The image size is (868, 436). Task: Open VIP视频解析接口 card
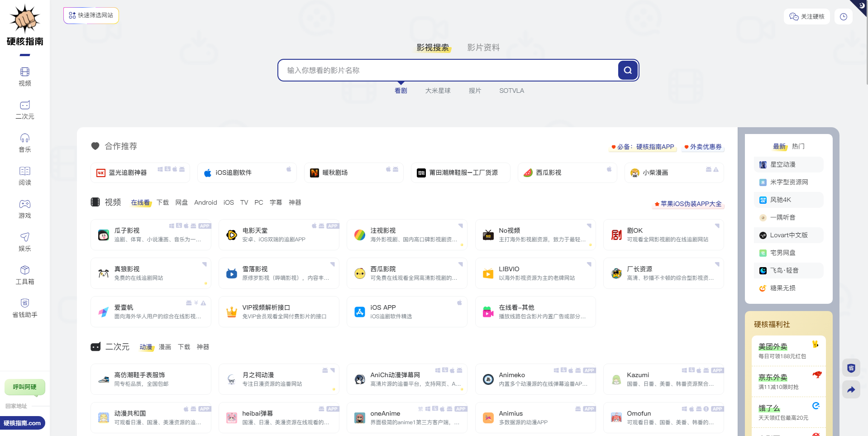tap(279, 311)
